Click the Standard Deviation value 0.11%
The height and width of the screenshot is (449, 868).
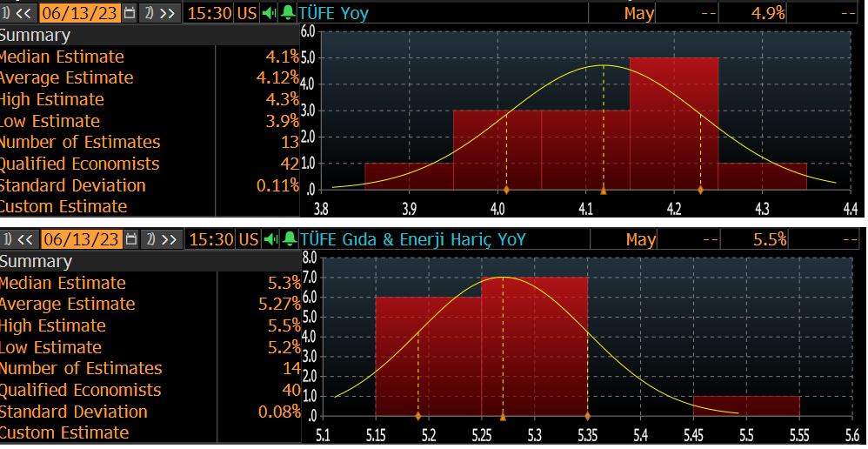pyautogui.click(x=278, y=185)
